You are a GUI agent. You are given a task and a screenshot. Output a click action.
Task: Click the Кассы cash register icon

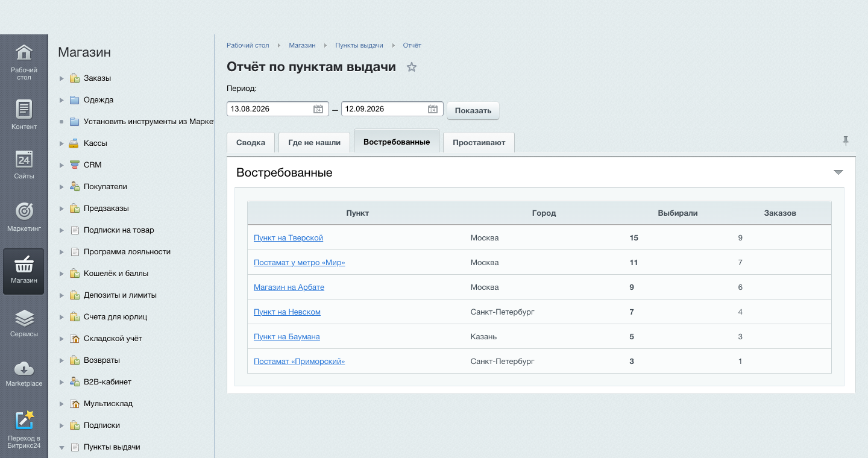[x=74, y=143]
